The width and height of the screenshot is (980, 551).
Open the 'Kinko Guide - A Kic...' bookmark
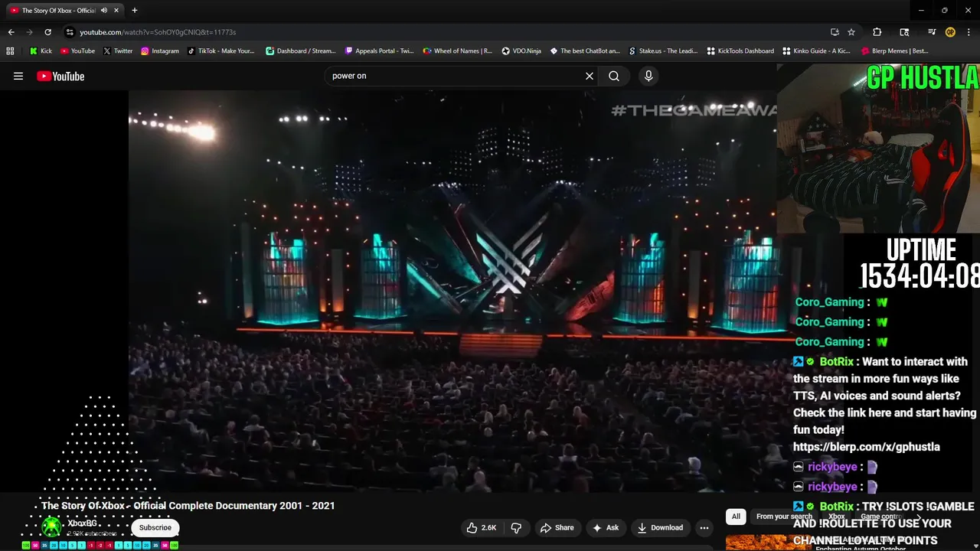click(817, 51)
